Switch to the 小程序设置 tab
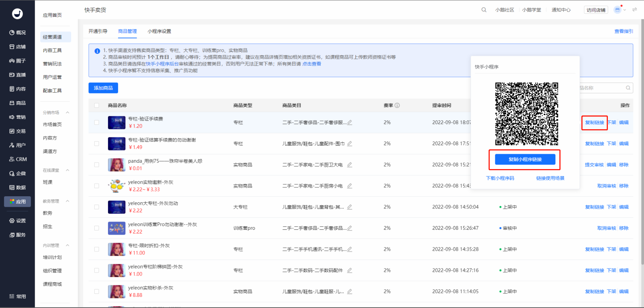 [x=160, y=31]
